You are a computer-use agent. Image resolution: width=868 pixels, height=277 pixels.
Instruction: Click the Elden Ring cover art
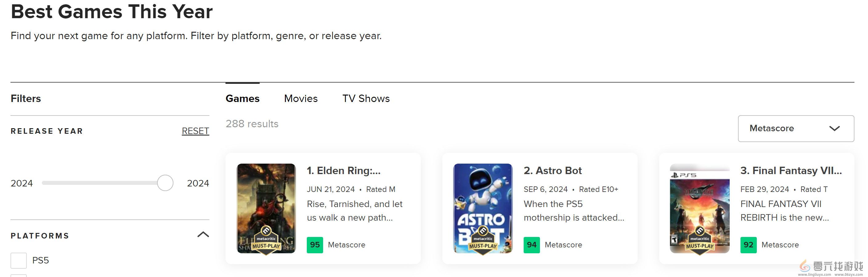266,195
